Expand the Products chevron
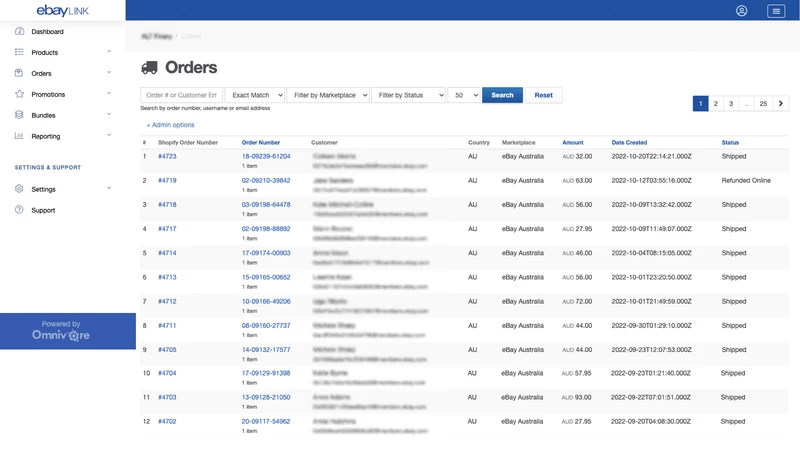The height and width of the screenshot is (450, 800). click(x=109, y=52)
